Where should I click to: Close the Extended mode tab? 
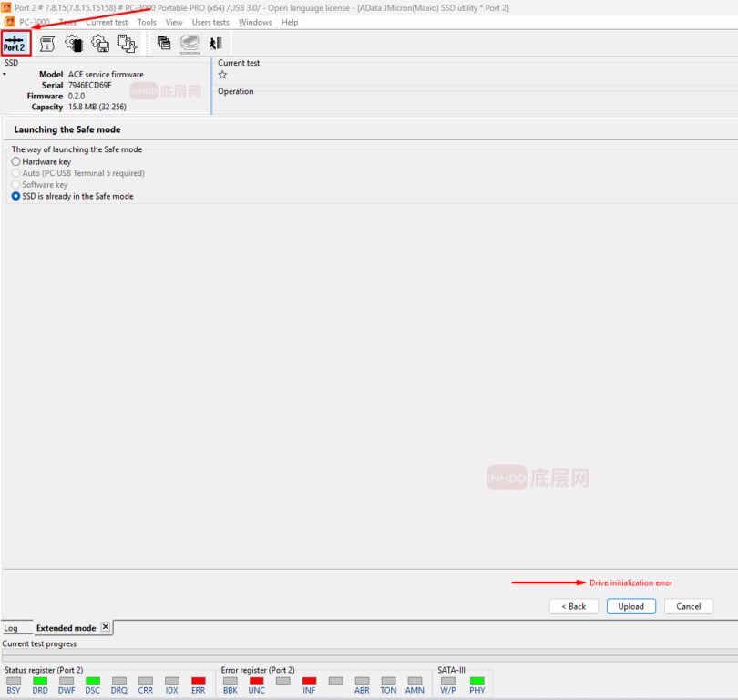coord(105,627)
